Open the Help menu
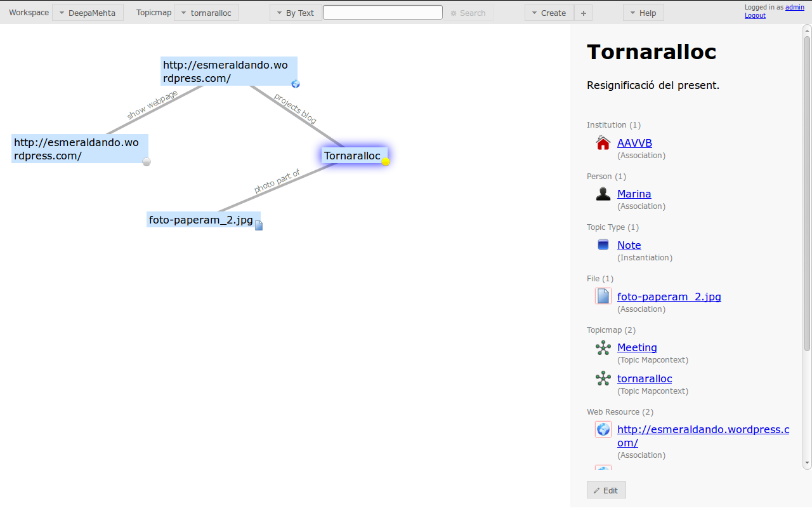 (x=643, y=13)
